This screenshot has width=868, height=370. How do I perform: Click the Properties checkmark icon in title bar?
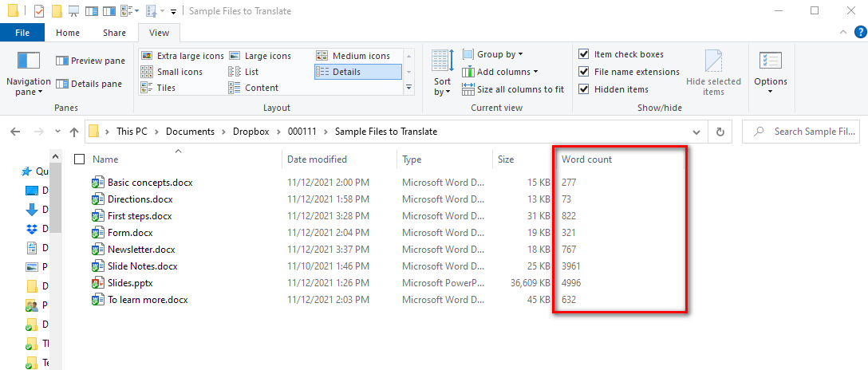tap(39, 11)
